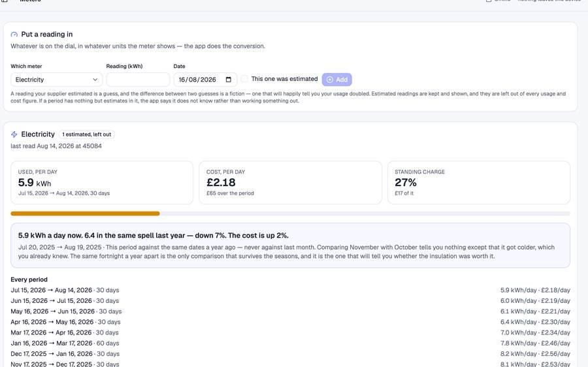
Task: Click the orange usage progress bar
Action: (x=85, y=214)
